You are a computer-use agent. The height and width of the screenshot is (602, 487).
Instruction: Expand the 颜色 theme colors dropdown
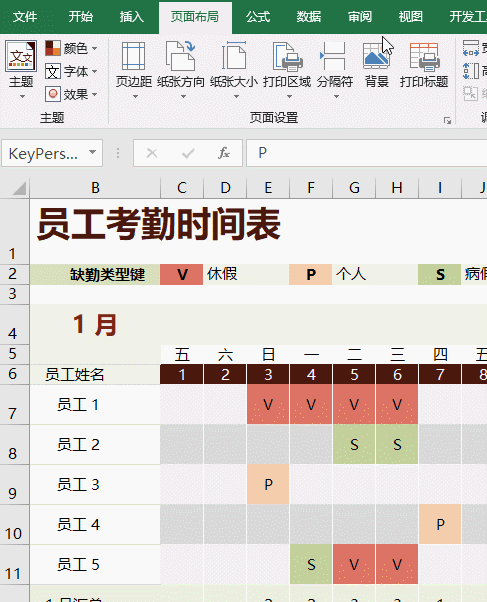coord(71,48)
